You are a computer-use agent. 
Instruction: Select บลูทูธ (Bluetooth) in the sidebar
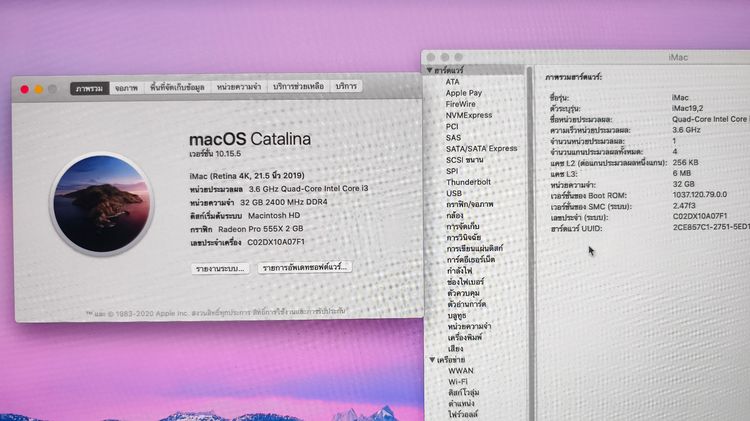click(x=457, y=315)
